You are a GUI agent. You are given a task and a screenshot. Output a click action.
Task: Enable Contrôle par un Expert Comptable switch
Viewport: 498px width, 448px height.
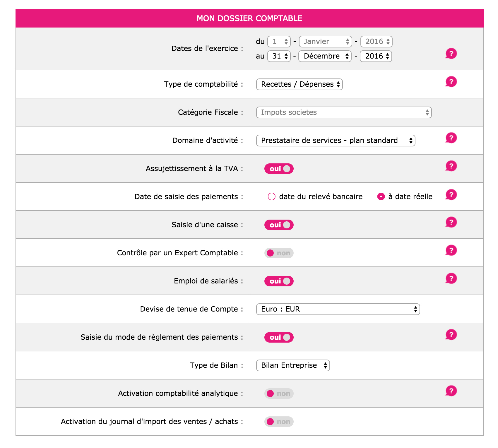[x=279, y=253]
